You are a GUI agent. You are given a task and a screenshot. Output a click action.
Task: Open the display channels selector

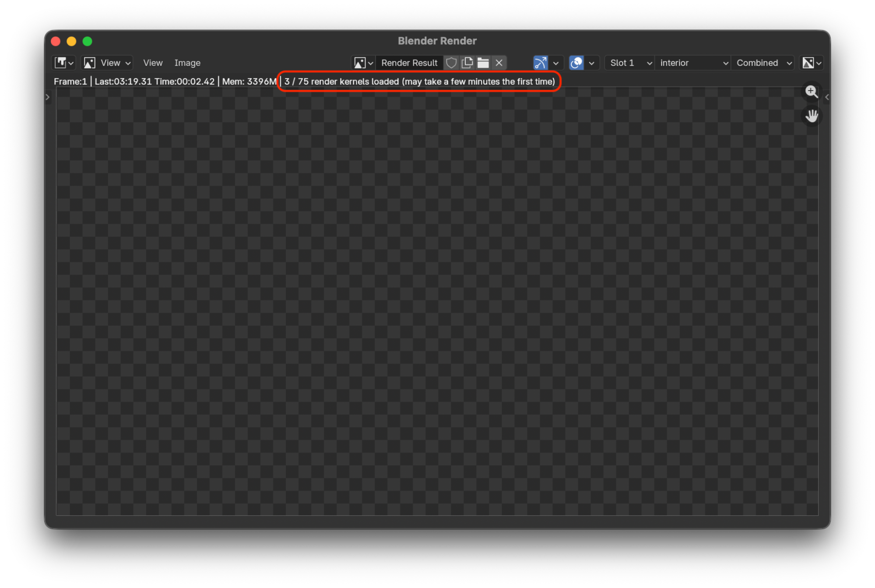coord(812,63)
